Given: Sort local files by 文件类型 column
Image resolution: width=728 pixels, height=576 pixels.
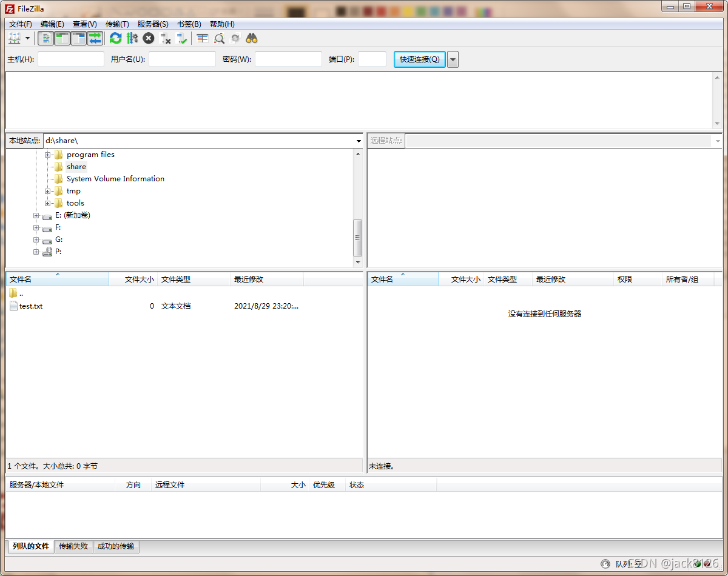Looking at the screenshot, I should 194,280.
